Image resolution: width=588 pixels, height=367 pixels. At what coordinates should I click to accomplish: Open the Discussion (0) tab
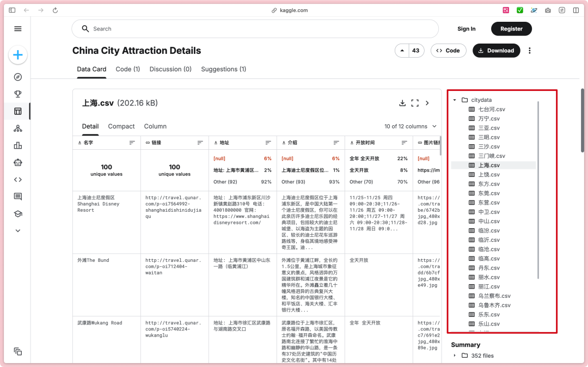click(x=170, y=69)
